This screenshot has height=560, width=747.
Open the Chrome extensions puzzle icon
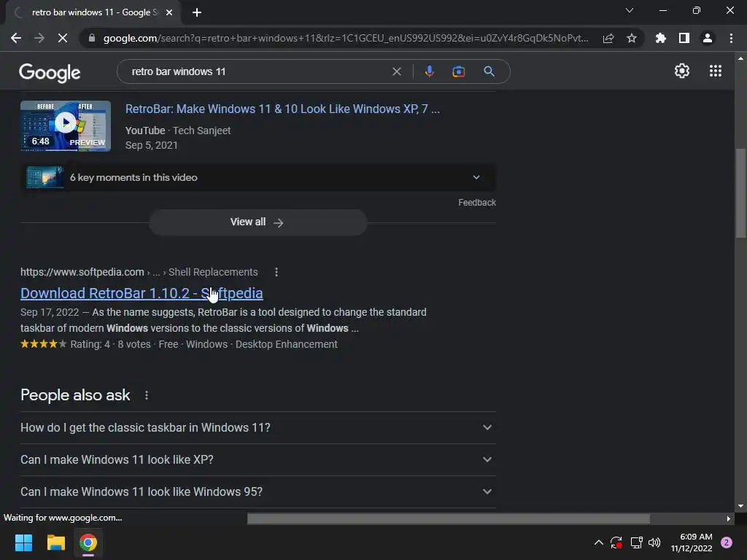[x=661, y=38]
